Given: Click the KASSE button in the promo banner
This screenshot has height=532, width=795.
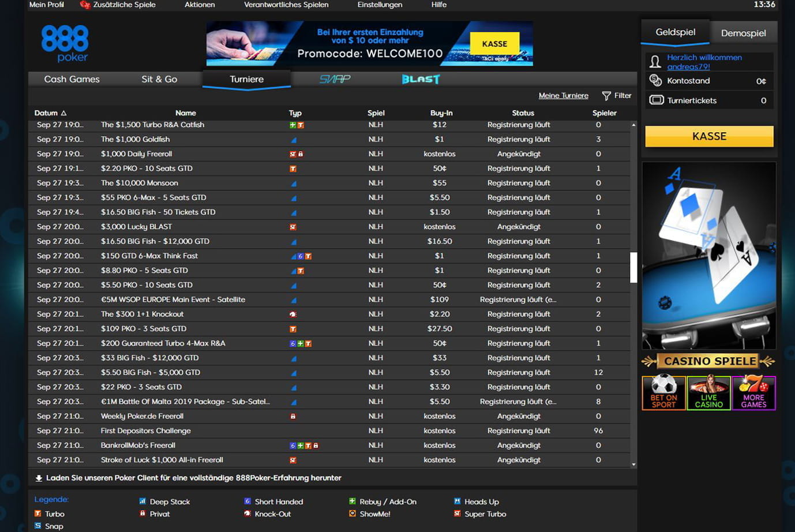Looking at the screenshot, I should [494, 44].
